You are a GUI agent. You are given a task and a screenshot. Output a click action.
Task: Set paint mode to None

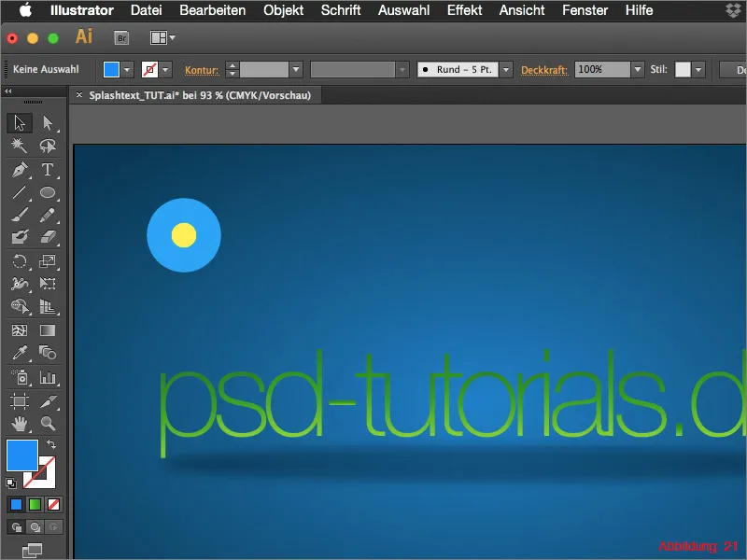coord(53,504)
